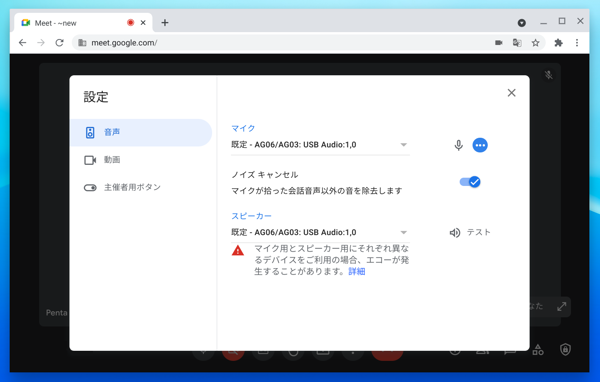This screenshot has height=382, width=600.
Task: Click the microphone level icon
Action: click(458, 145)
